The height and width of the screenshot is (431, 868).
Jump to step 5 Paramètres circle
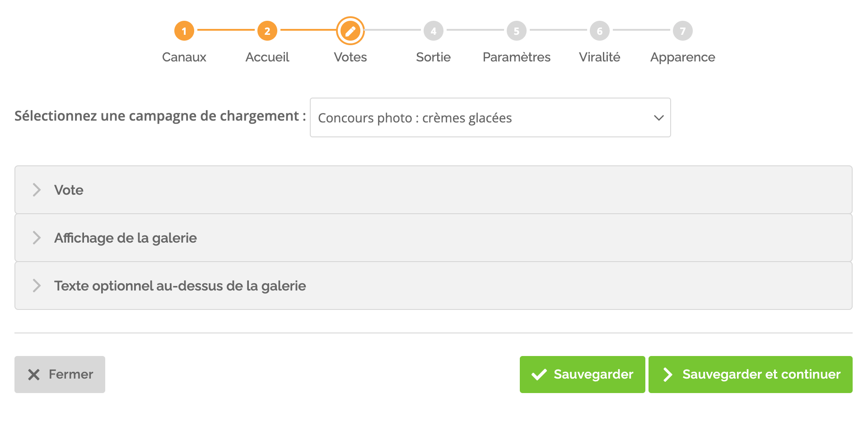click(x=517, y=31)
